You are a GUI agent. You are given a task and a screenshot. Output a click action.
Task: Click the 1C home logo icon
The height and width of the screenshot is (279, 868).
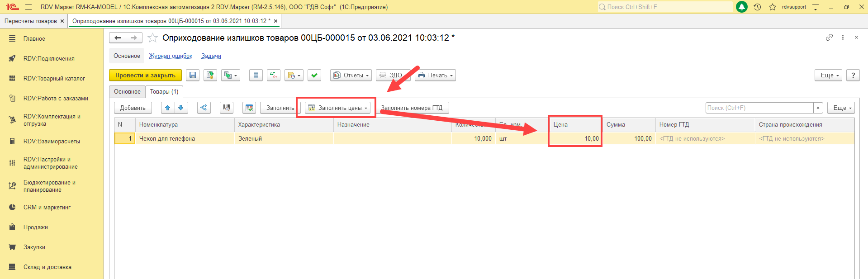tap(12, 7)
